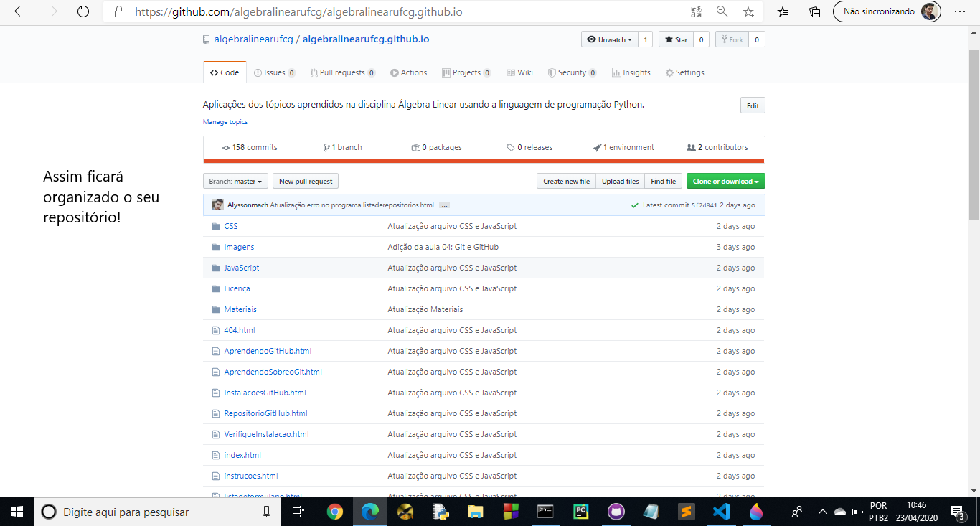The height and width of the screenshot is (526, 980).
Task: Click Upload files button
Action: pyautogui.click(x=620, y=182)
